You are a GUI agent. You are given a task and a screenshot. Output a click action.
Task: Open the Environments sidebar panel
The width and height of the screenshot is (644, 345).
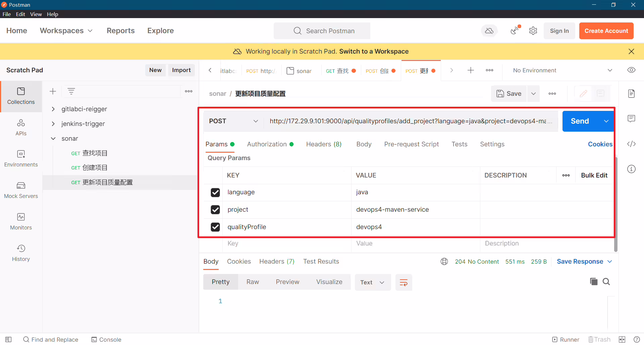(x=21, y=159)
